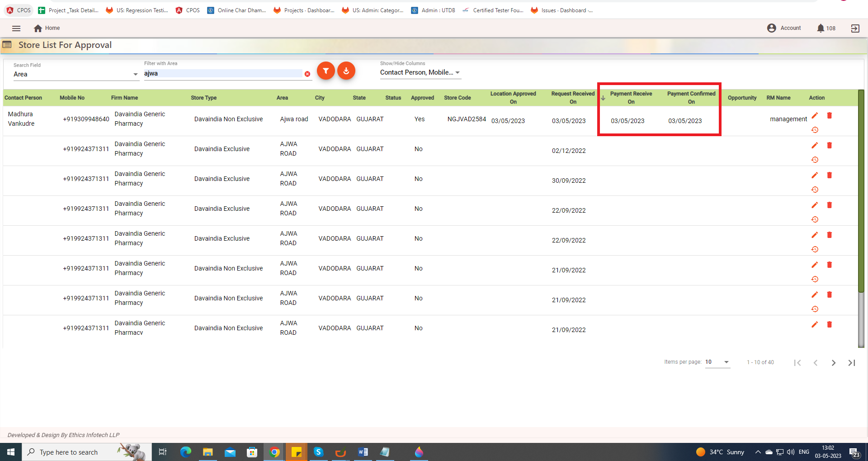868x461 pixels.
Task: Jump to the last page of results
Action: 852,363
